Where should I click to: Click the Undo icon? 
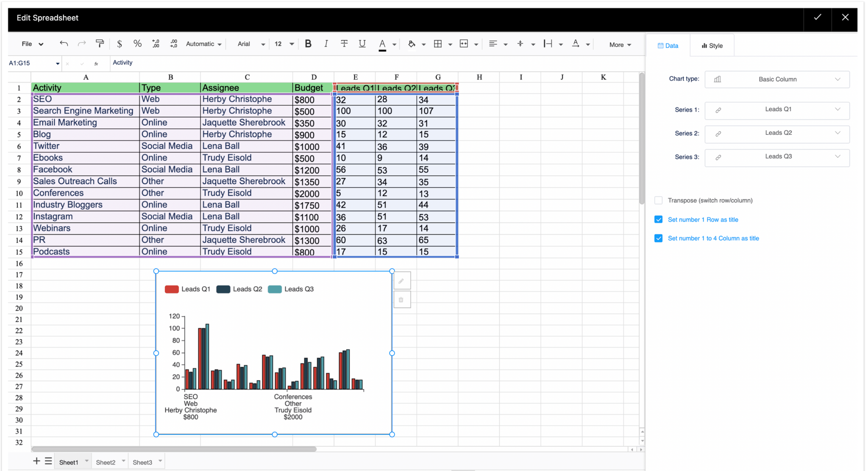pyautogui.click(x=64, y=44)
